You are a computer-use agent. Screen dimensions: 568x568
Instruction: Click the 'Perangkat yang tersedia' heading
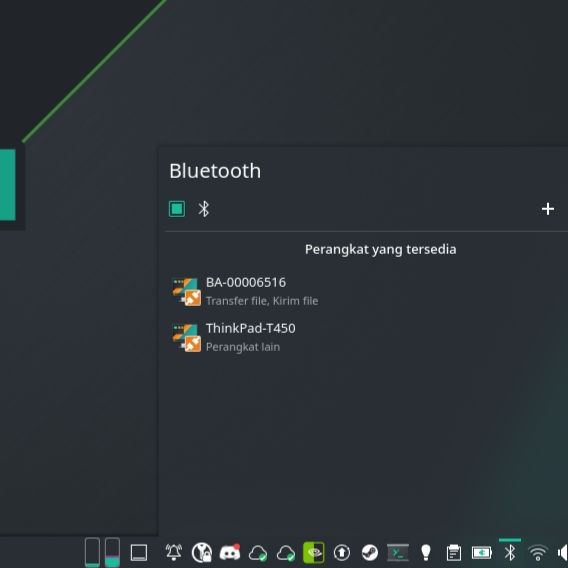point(380,250)
